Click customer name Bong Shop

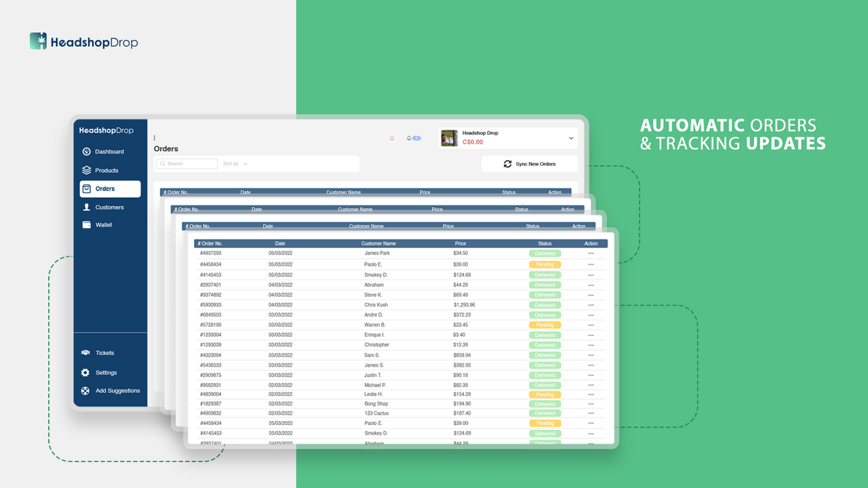[x=376, y=404]
